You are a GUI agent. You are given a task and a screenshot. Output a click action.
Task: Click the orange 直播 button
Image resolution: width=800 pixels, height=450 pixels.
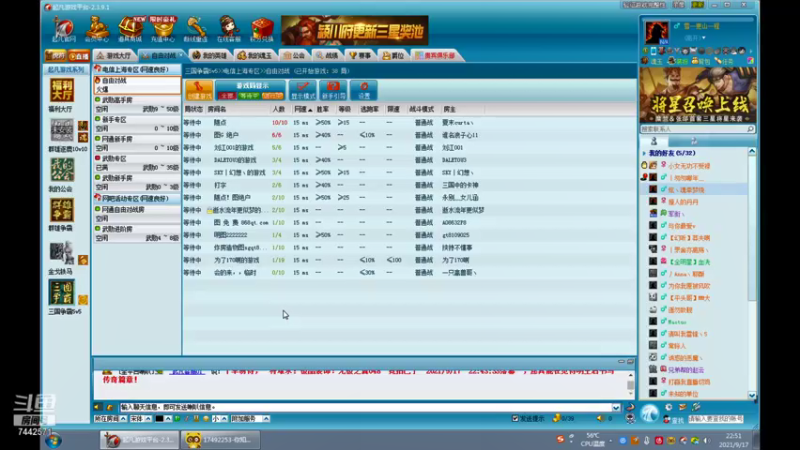tap(79, 55)
